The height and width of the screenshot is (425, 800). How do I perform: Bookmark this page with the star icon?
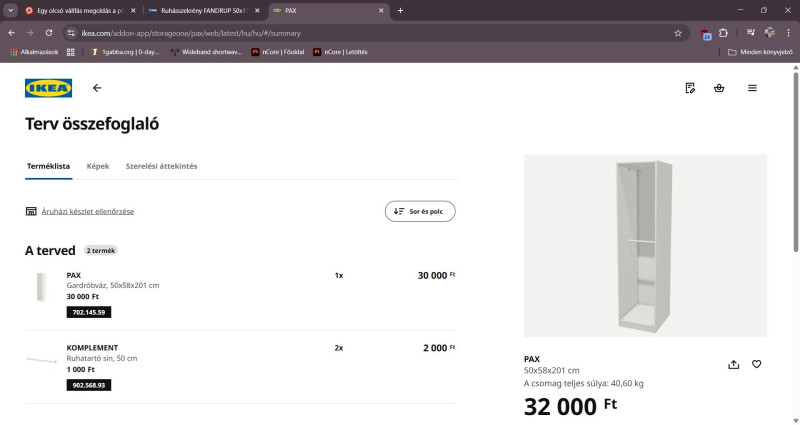(x=678, y=33)
